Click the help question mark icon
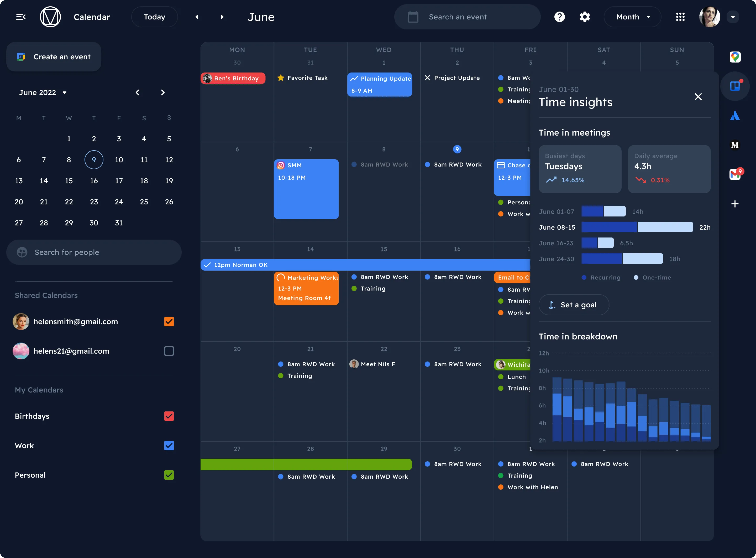Screen dimensions: 756x558 pyautogui.click(x=559, y=17)
